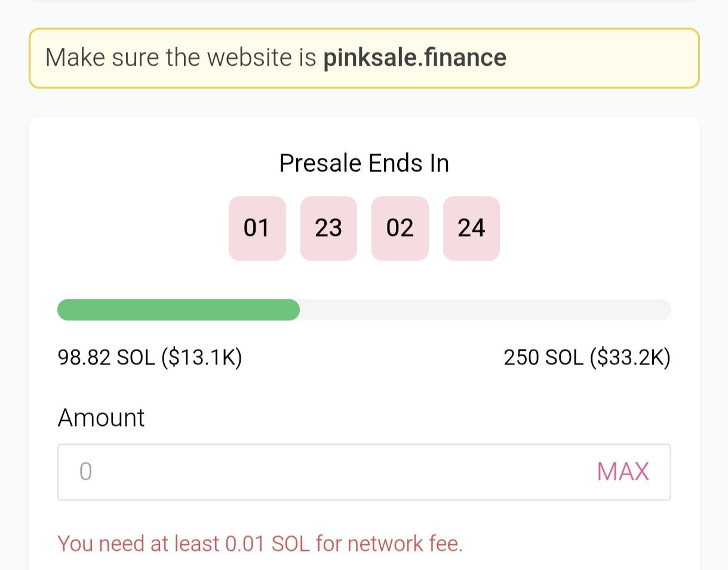Image resolution: width=728 pixels, height=570 pixels.
Task: Select the countdown box showing 23
Action: pos(328,228)
